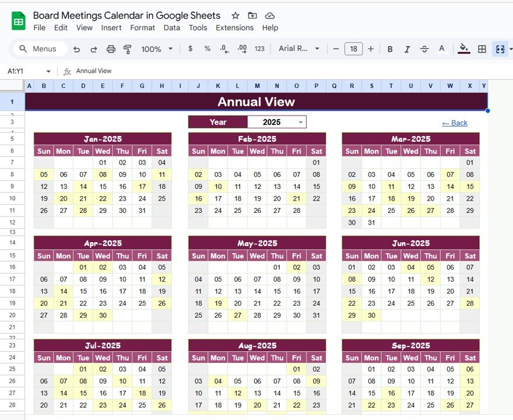The image size is (513, 420).
Task: Open the 100% zoom dropdown
Action: (157, 49)
